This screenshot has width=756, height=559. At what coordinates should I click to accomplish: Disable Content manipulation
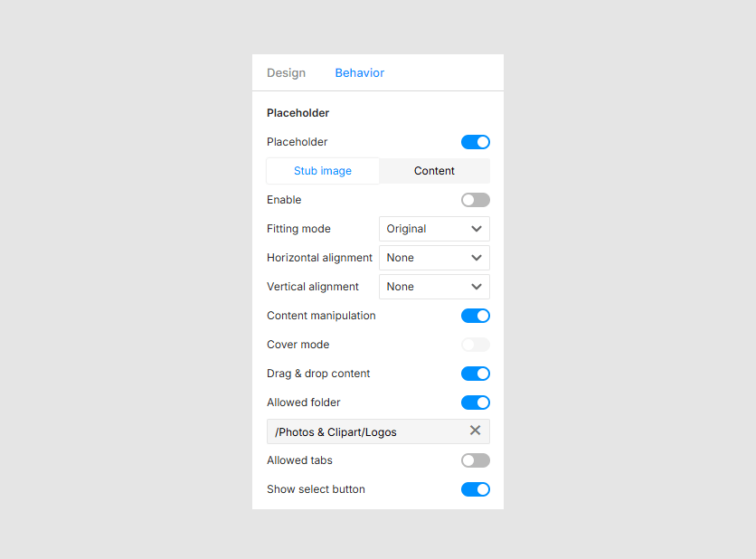pos(475,315)
